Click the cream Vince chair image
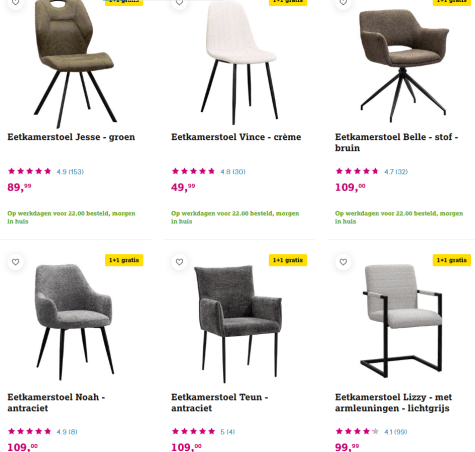 coord(239,62)
